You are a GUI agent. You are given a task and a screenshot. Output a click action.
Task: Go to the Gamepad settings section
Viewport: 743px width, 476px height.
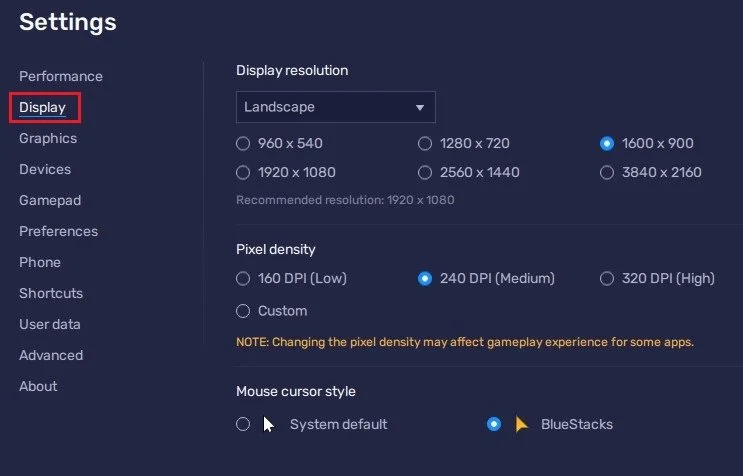(50, 200)
